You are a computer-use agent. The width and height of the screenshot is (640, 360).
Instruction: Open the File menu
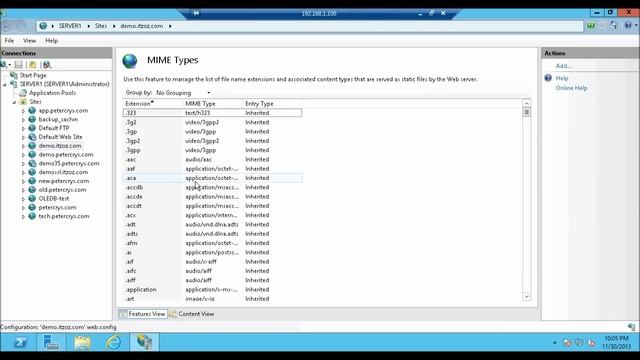(x=9, y=40)
